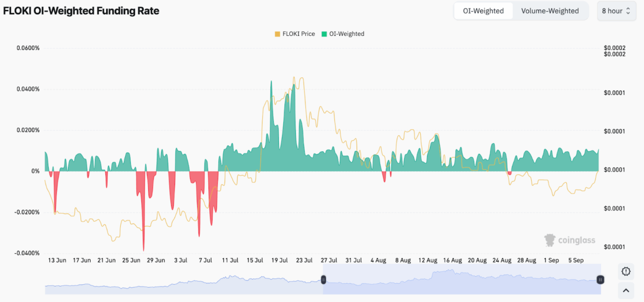Image resolution: width=644 pixels, height=302 pixels.
Task: Click the '24 Aug' date label
Action: coord(502,260)
